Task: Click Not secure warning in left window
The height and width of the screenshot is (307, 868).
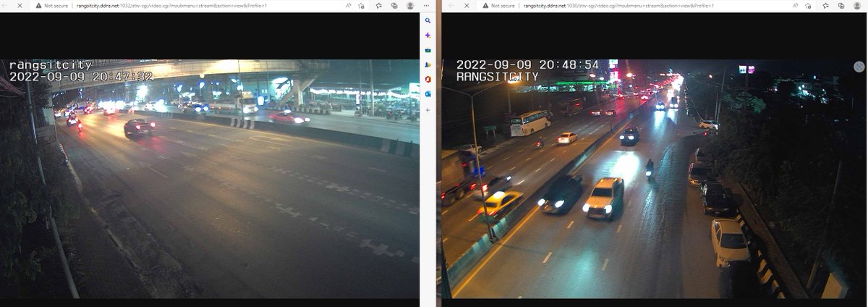Action: click(x=51, y=5)
